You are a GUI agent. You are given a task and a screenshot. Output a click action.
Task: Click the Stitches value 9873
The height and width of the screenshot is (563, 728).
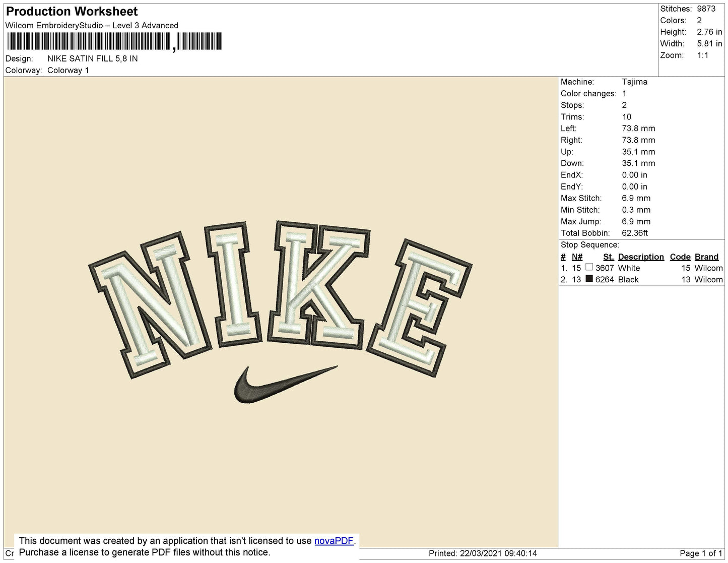[706, 9]
